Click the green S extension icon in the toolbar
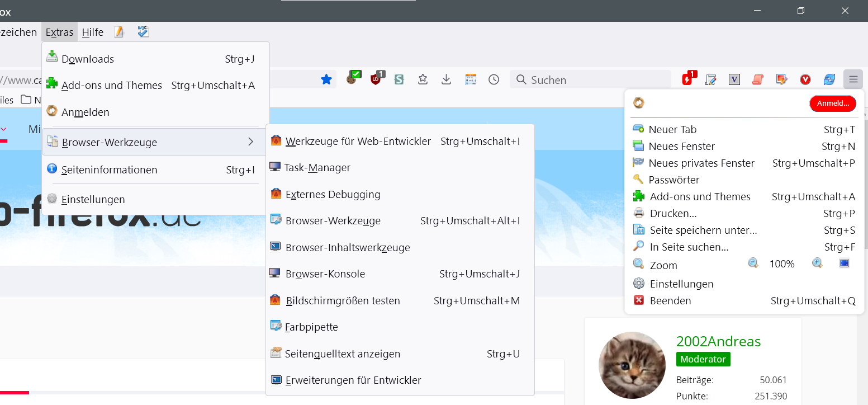Image resolution: width=868 pixels, height=405 pixels. 399,80
